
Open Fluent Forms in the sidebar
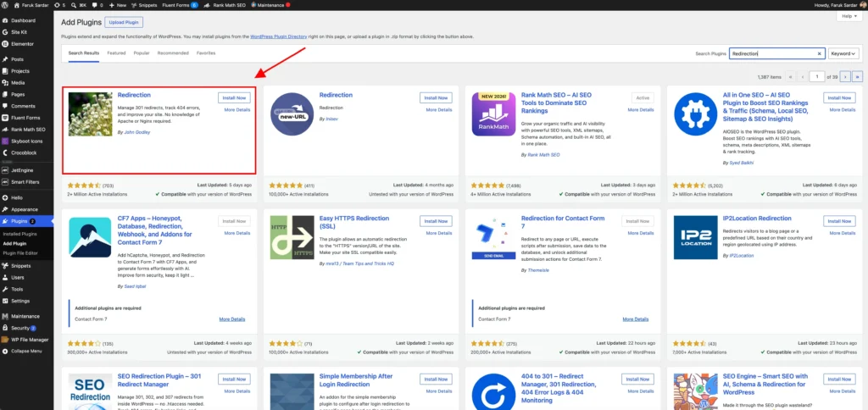[x=25, y=117]
